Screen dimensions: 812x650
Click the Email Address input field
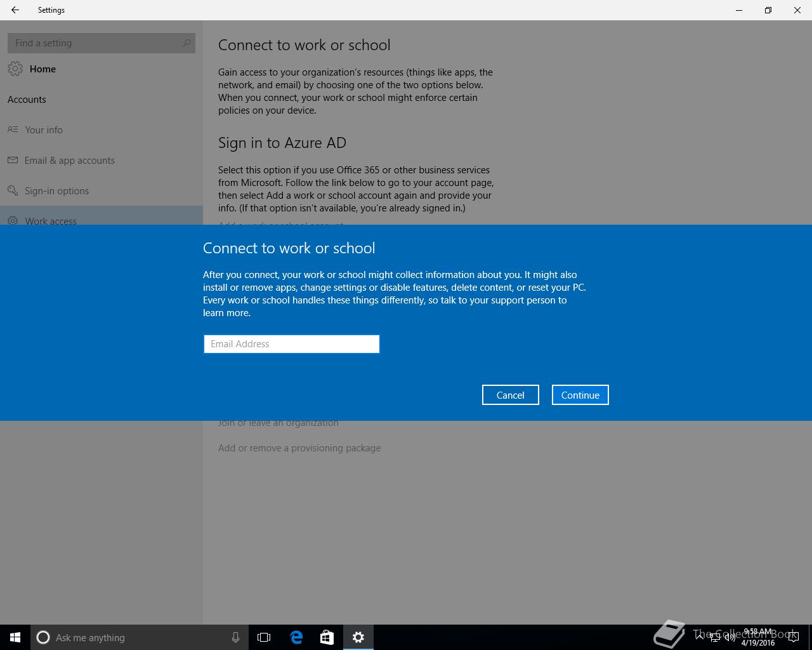click(x=291, y=344)
